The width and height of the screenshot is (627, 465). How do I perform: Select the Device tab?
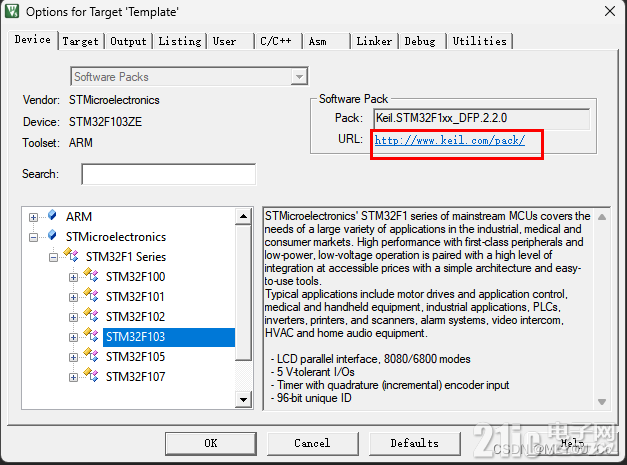[33, 40]
